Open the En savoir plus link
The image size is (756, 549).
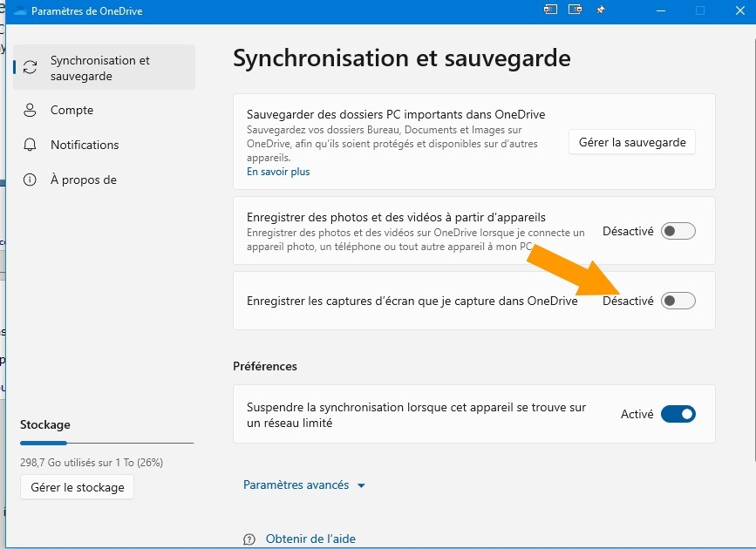coord(278,172)
